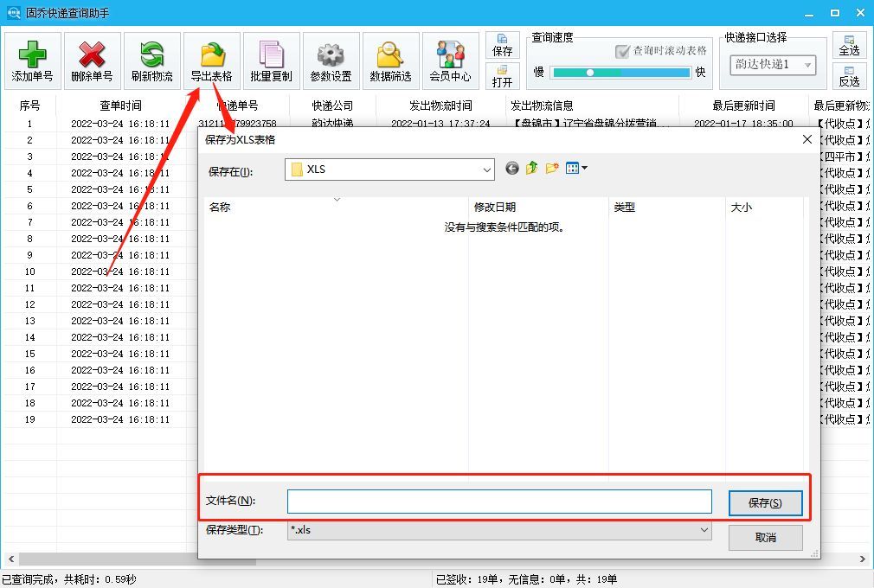874x588 pixels.
Task: Click 反选 invert selection
Action: coord(849,76)
